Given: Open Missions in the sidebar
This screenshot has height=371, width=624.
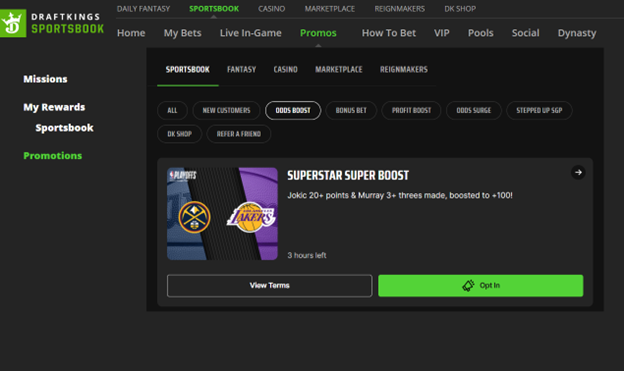Looking at the screenshot, I should point(45,79).
